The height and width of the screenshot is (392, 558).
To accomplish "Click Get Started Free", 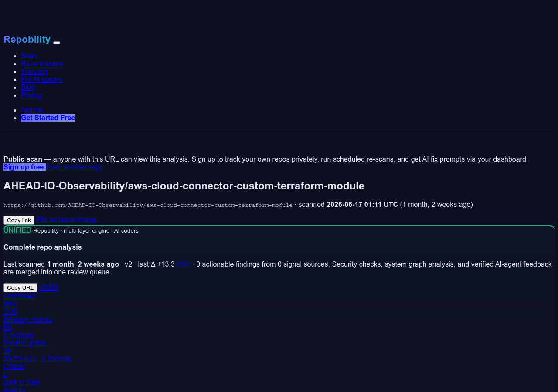I will 48,118.
